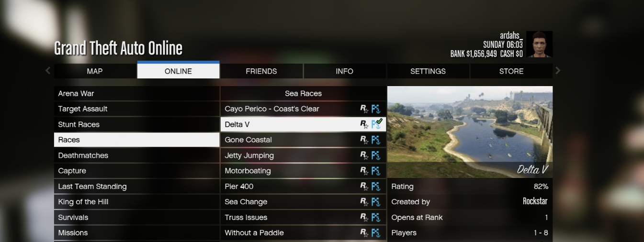The height and width of the screenshot is (242, 644).
Task: Click race flag icon on Gone Coastal
Action: click(x=376, y=140)
